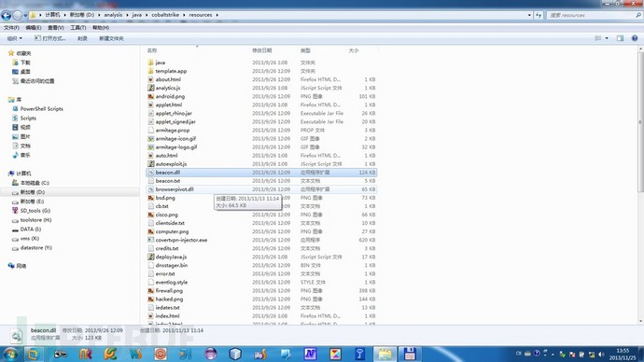Open the File (文件) menu
Image resolution: width=644 pixels, height=362 pixels.
point(11,27)
